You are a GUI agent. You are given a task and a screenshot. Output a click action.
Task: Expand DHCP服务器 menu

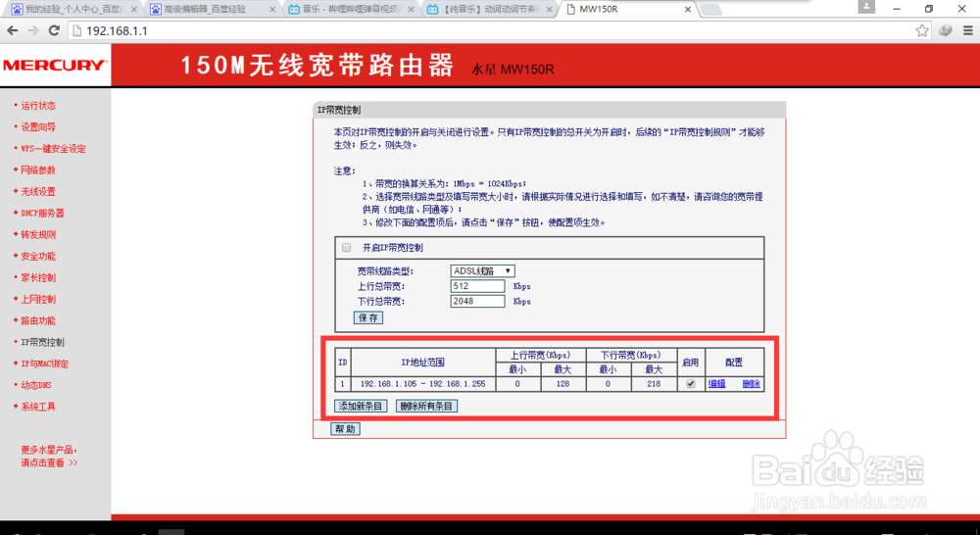pyautogui.click(x=42, y=214)
